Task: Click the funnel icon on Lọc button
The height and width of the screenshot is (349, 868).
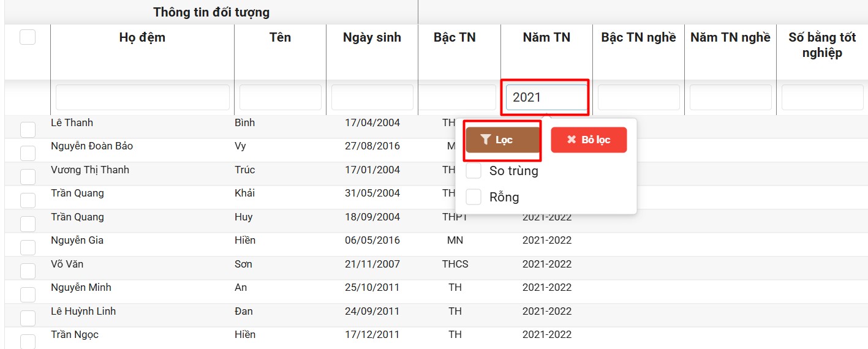Action: pos(486,140)
